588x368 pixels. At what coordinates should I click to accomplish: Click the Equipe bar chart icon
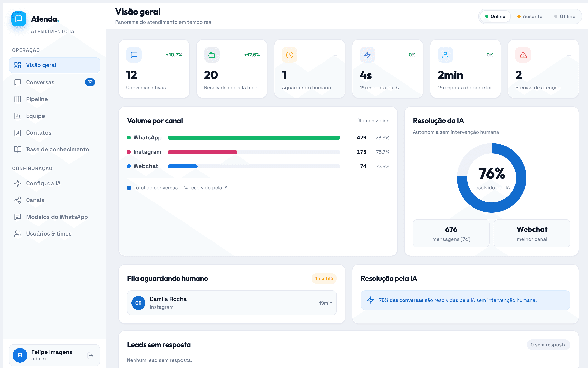(18, 116)
